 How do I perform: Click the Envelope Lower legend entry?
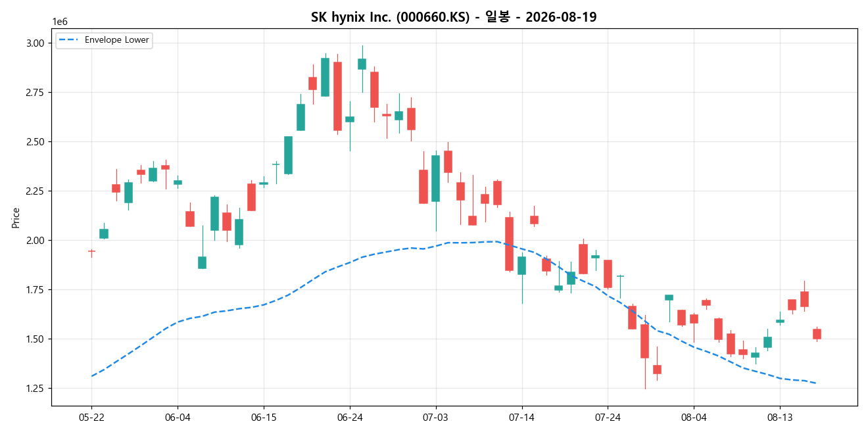pyautogui.click(x=104, y=40)
